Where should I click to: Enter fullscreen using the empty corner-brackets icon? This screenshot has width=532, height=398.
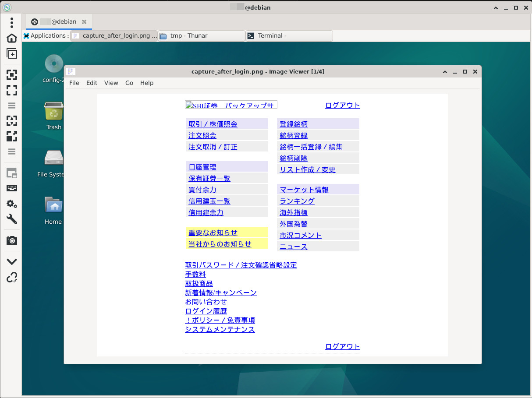click(12, 90)
